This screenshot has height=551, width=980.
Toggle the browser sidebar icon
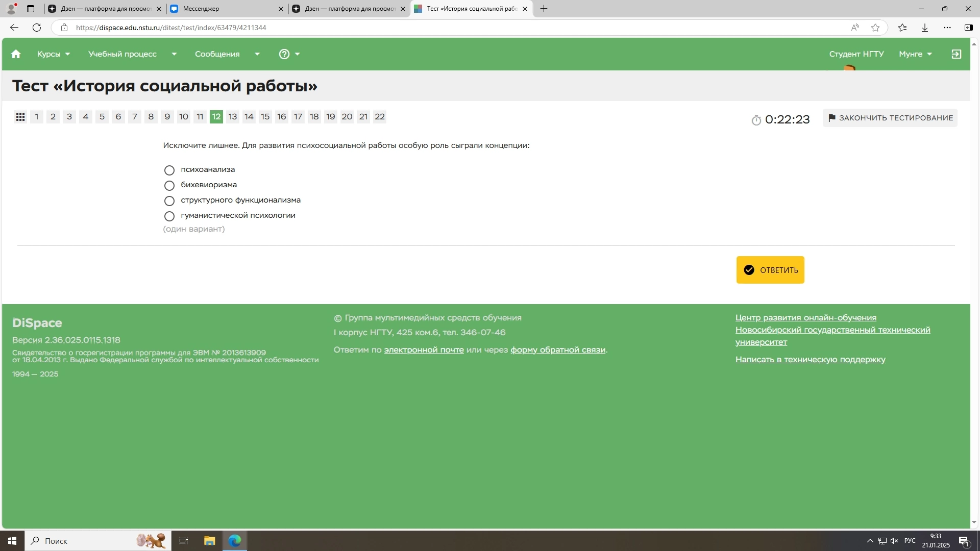(968, 28)
